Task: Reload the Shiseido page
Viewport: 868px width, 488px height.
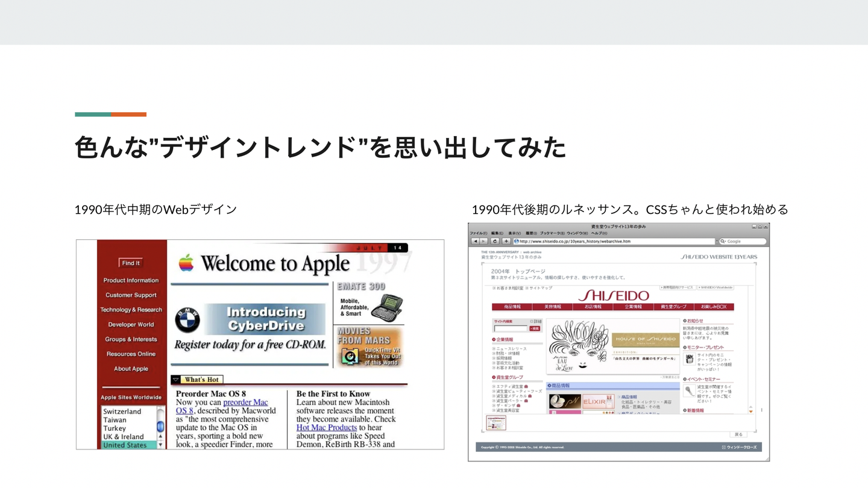Action: [x=495, y=241]
